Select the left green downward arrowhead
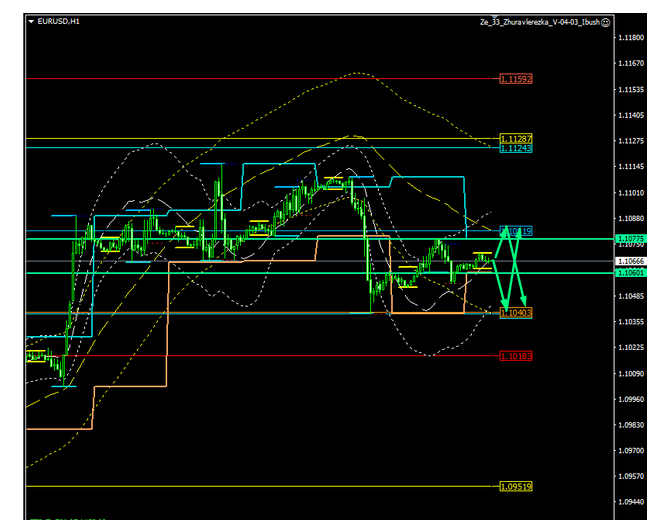 (x=506, y=304)
